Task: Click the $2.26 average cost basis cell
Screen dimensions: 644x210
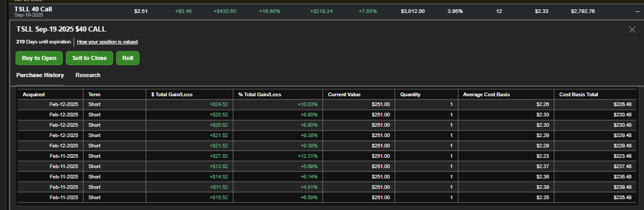Action: pos(543,104)
